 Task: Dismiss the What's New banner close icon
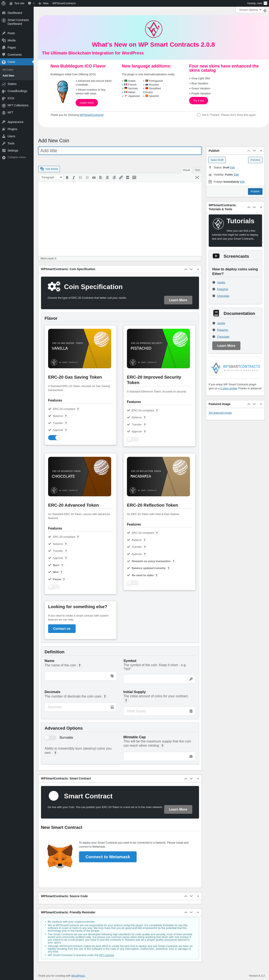pyautogui.click(x=265, y=11)
